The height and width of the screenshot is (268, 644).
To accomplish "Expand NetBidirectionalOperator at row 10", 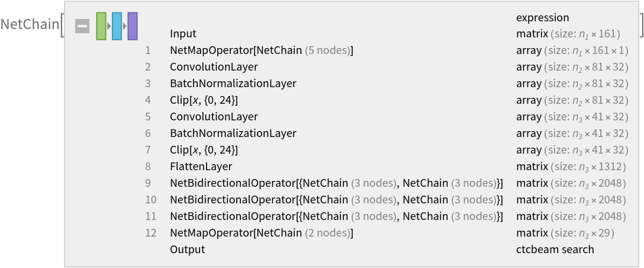I will (x=336, y=200).
